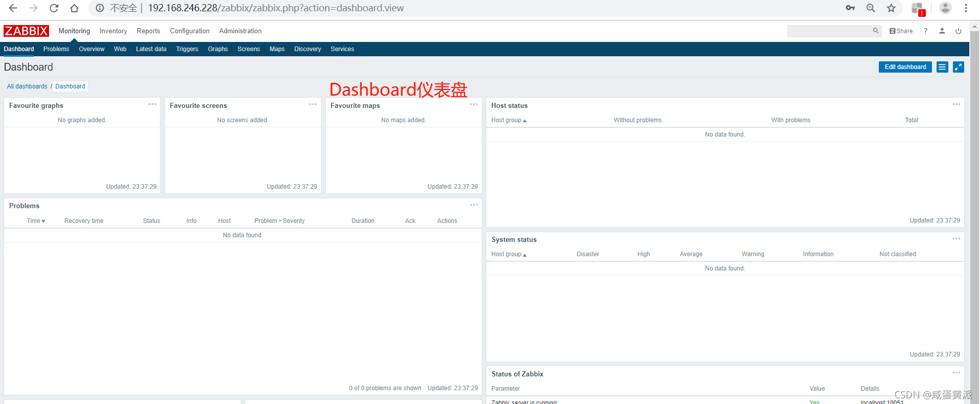Viewport: 980px width, 404px height.
Task: Click the ZABBIX logo
Action: (26, 31)
